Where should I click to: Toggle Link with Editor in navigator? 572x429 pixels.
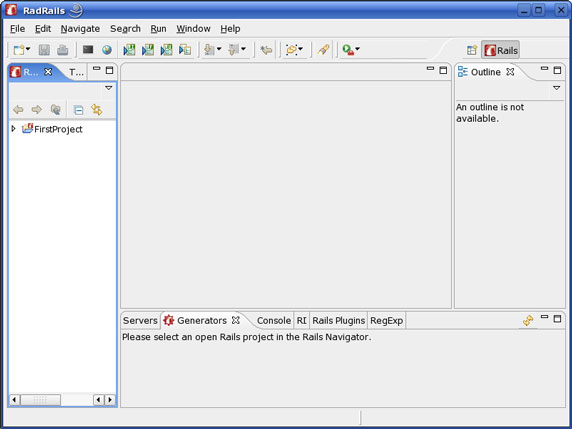coord(97,109)
